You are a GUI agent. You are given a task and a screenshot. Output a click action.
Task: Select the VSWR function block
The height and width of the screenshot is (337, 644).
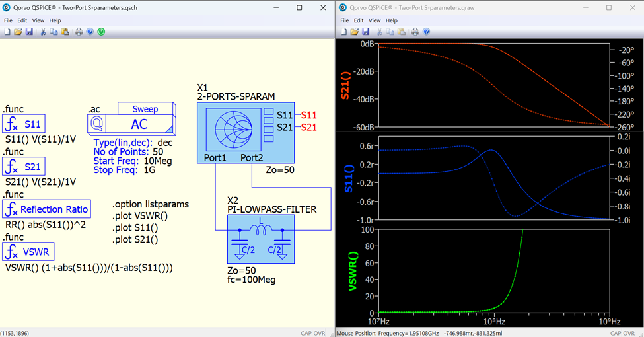coord(29,252)
